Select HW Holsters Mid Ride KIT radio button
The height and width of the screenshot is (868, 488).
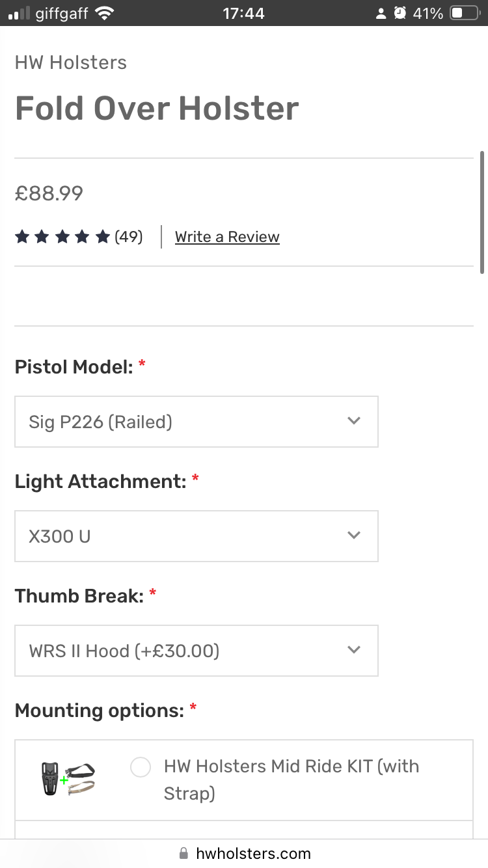141,767
